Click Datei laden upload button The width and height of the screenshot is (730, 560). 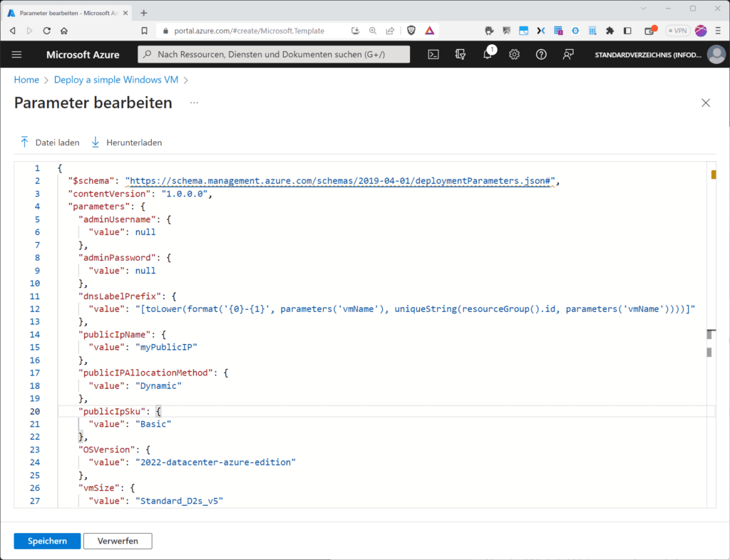[49, 142]
